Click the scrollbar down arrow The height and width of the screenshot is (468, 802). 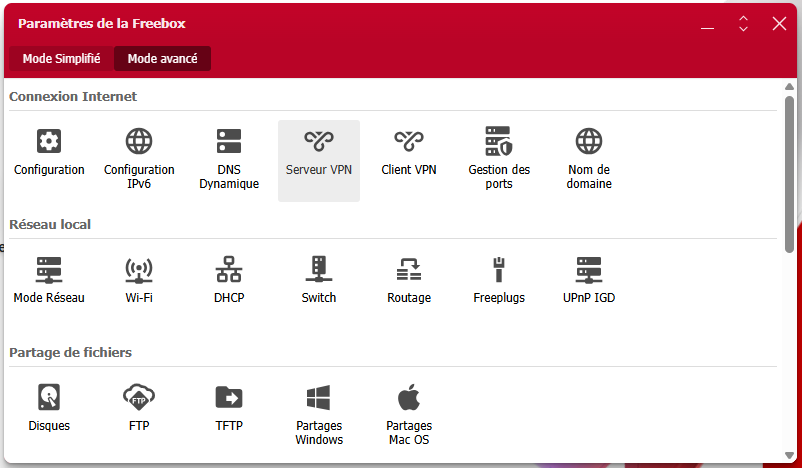pos(790,456)
